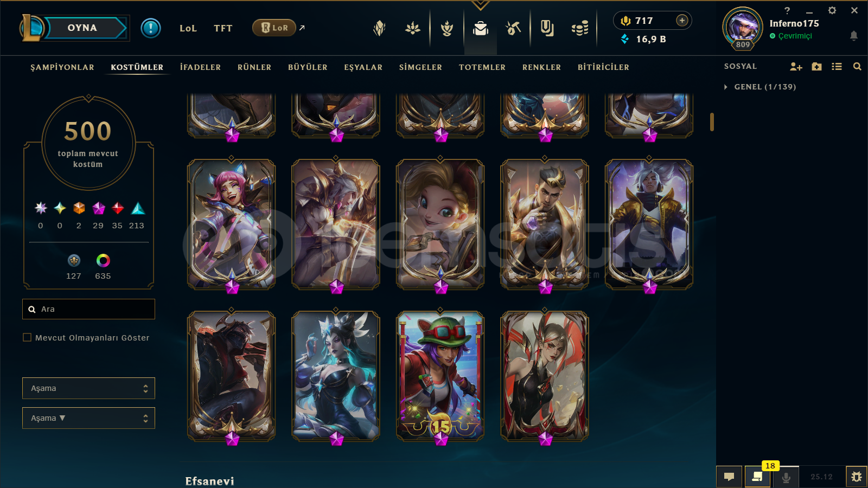Image resolution: width=868 pixels, height=488 pixels.
Task: Click the blue exclamation alert icon
Action: tap(151, 28)
